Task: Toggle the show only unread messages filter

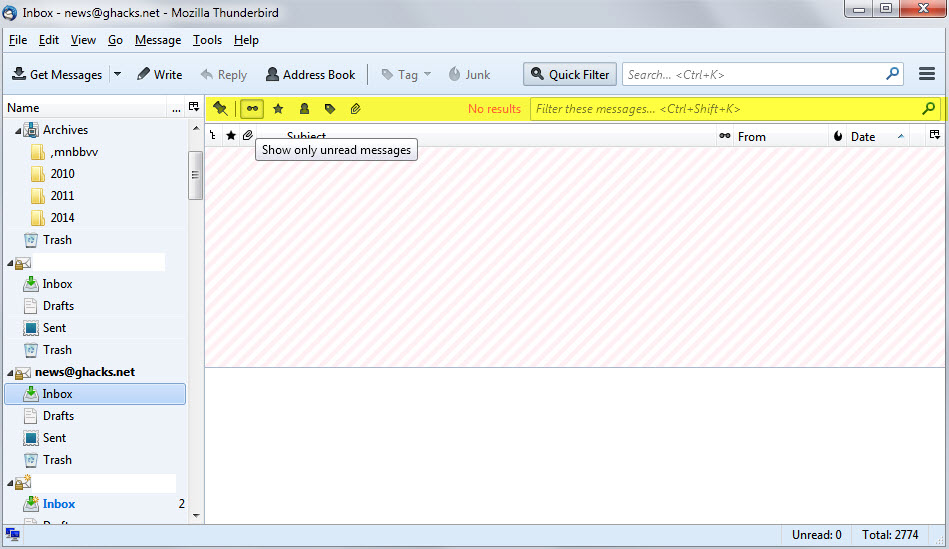Action: click(252, 109)
